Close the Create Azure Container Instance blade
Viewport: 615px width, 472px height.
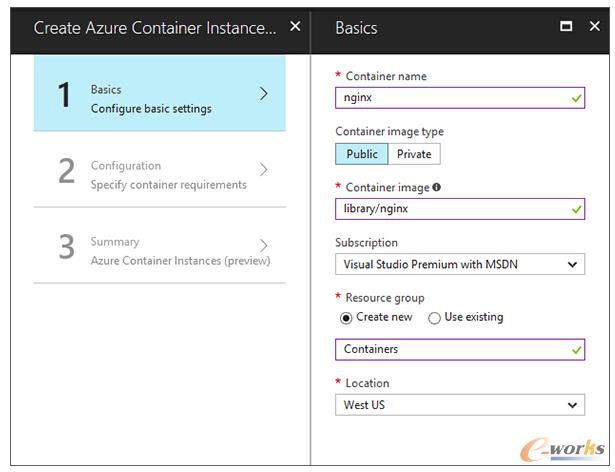[x=294, y=26]
